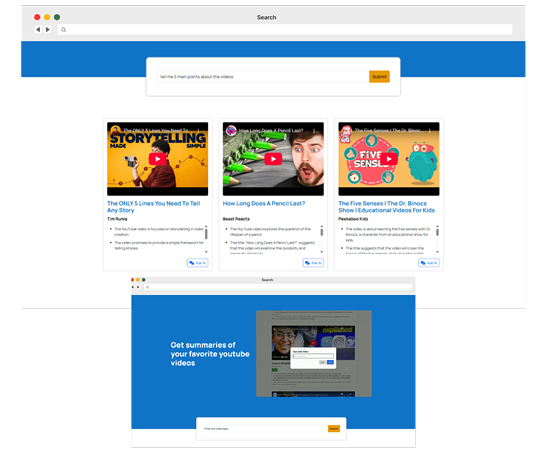
Task: Open three-dot menu on Five Senses video
Action: pyautogui.click(x=430, y=131)
